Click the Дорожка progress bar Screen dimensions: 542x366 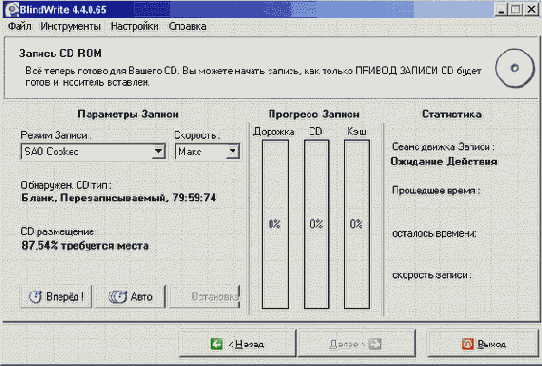(x=275, y=224)
